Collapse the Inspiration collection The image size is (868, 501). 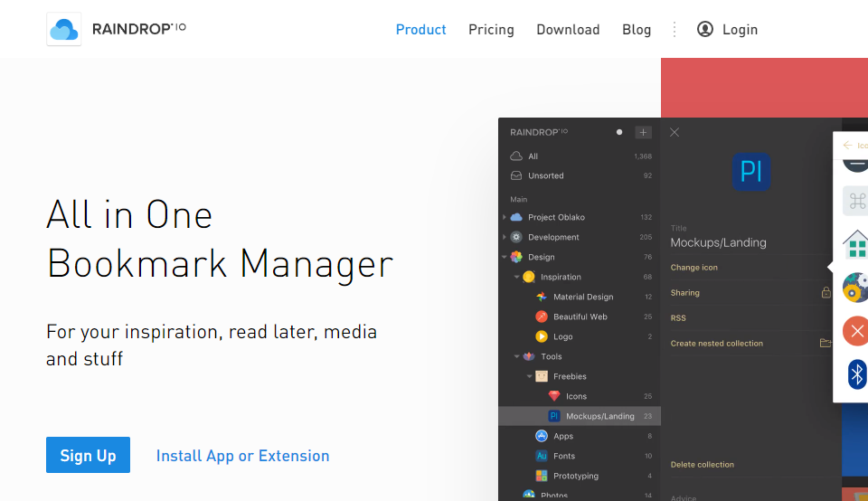(x=516, y=277)
